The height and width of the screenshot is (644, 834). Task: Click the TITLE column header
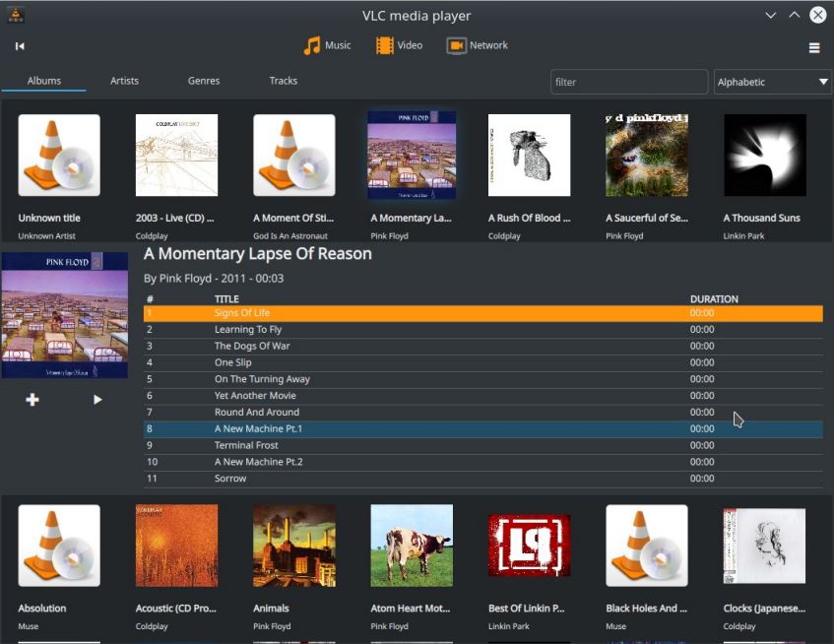pos(226,299)
